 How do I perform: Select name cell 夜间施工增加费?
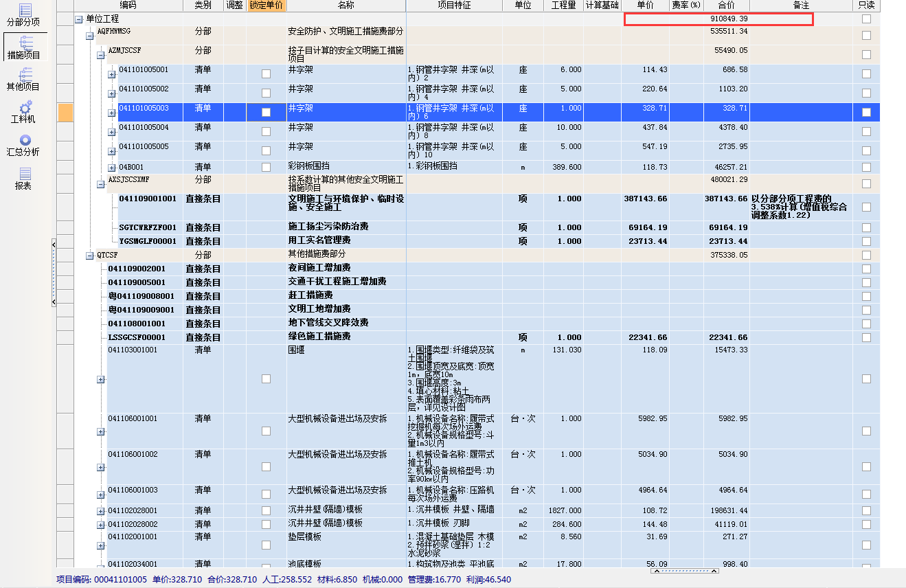tap(319, 268)
